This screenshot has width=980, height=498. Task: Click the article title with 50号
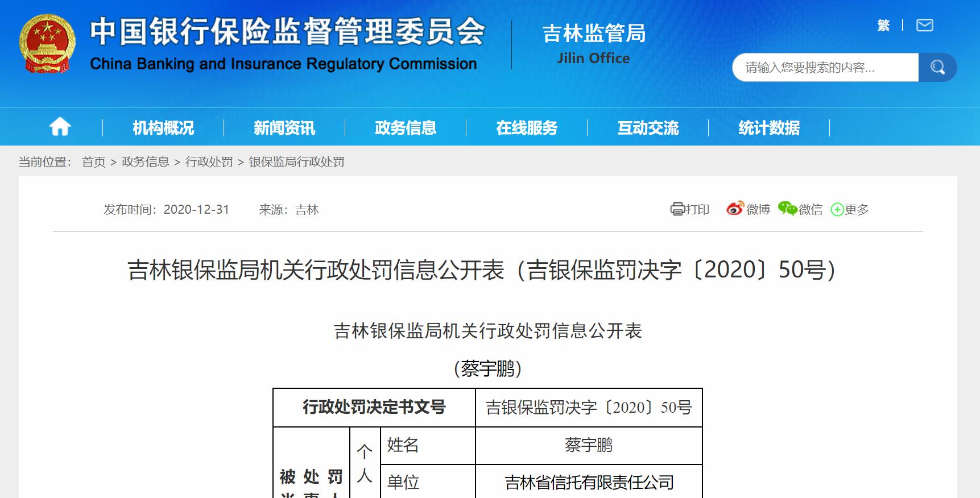pyautogui.click(x=482, y=270)
